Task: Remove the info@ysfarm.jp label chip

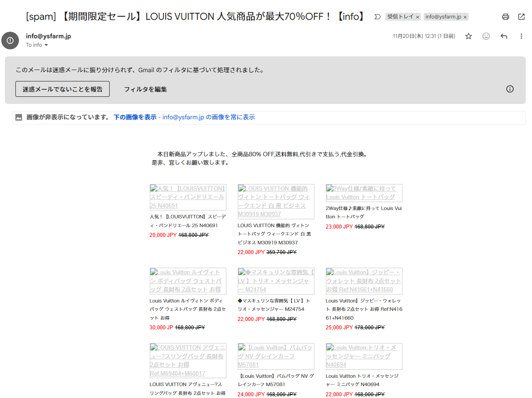Action: [465, 17]
